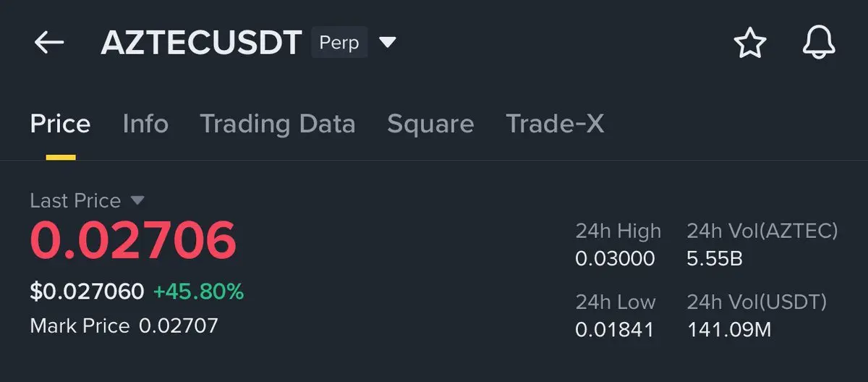Tap the 24h Vol(AZTEC) 5.55B figure
868x382 pixels.
[714, 258]
